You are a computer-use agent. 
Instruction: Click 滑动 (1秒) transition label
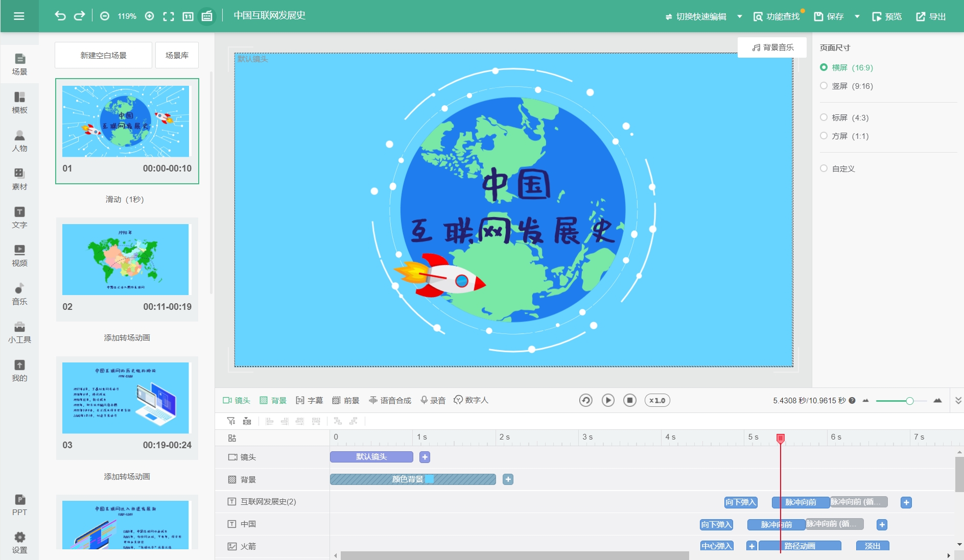pyautogui.click(x=125, y=199)
